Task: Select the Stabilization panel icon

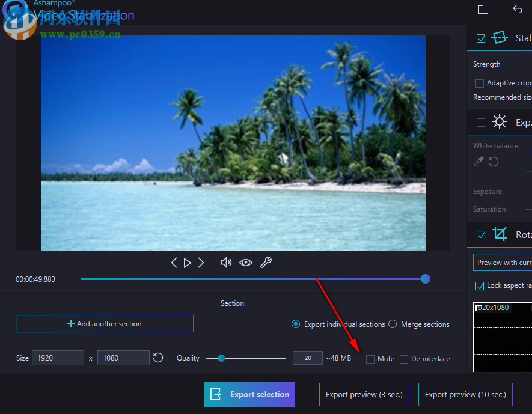Action: 500,38
